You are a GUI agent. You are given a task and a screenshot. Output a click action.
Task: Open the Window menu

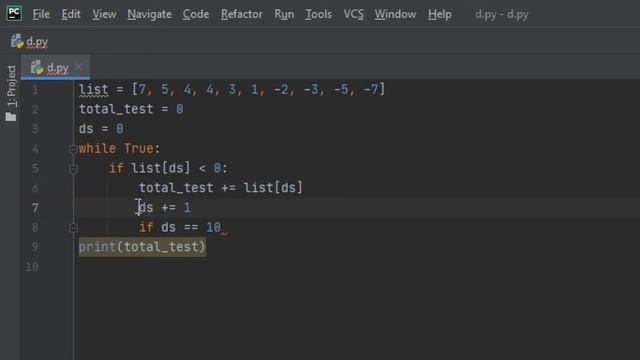click(x=395, y=14)
